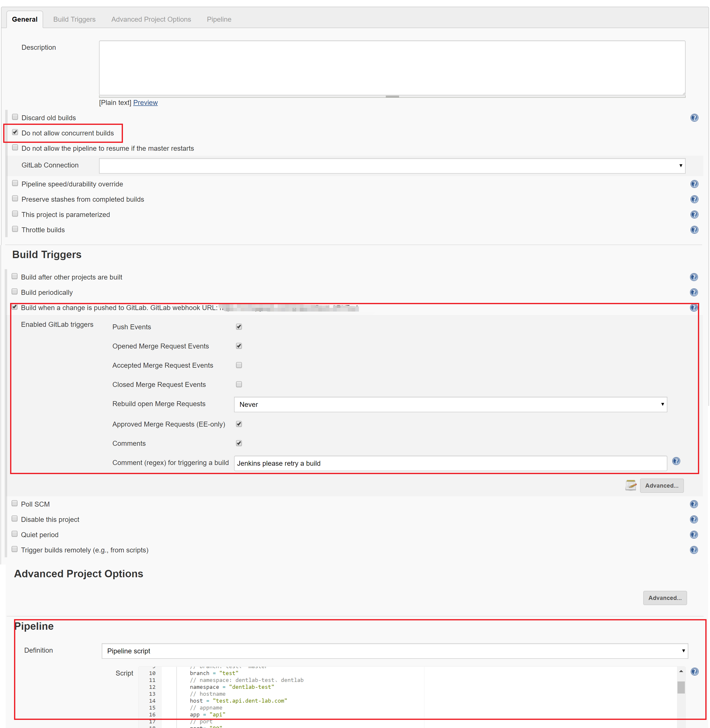Click help icon next to Throttle builds

point(694,230)
